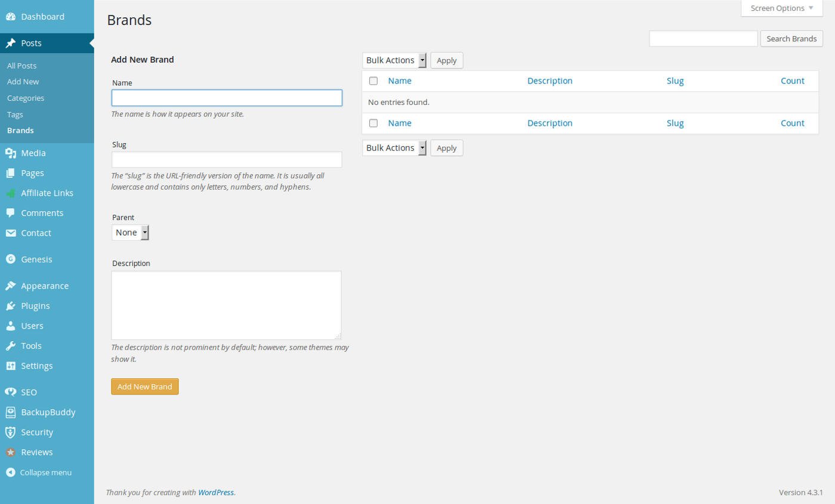Tick the select-all checkbox in table footer
This screenshot has width=835, height=504.
(x=373, y=123)
